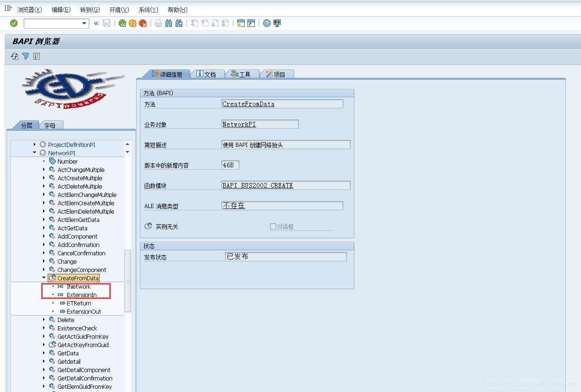Toggle the 对话框 checkbox
This screenshot has height=392, width=581.
click(x=273, y=227)
